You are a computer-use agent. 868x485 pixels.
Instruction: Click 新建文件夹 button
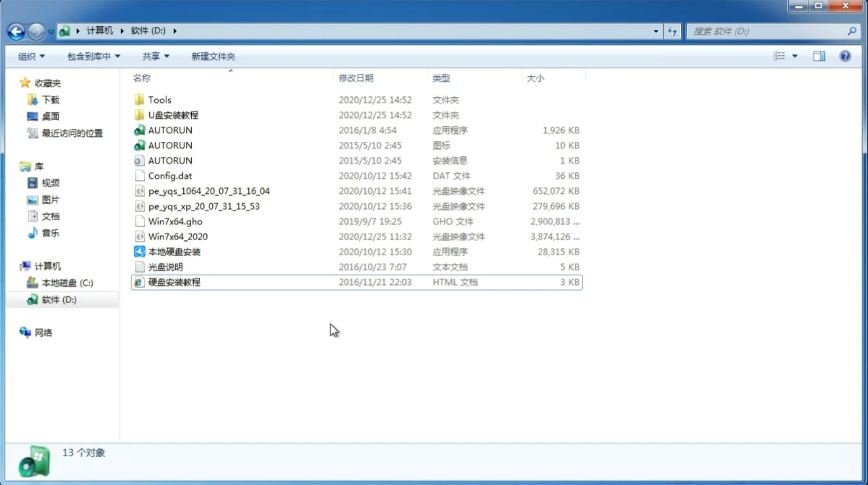coord(214,56)
